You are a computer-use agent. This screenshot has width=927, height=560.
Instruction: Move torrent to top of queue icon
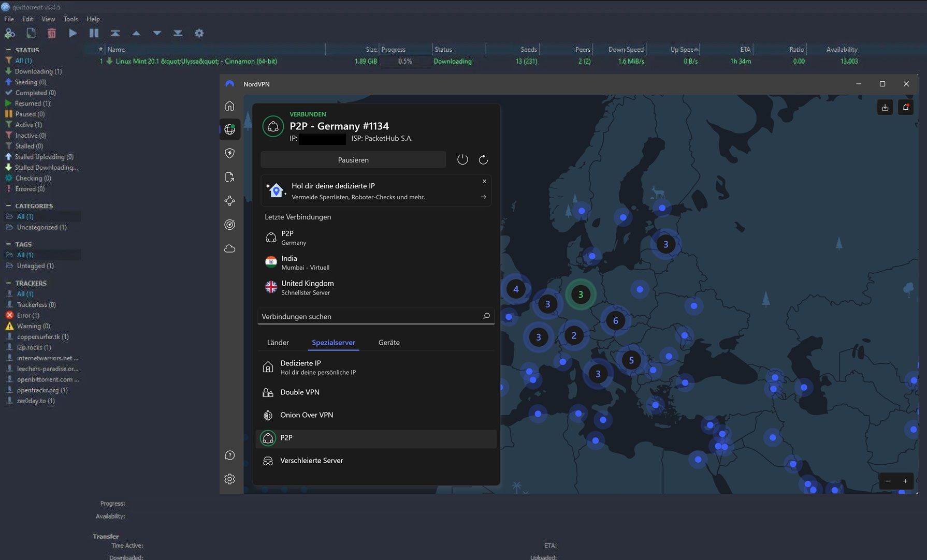[x=115, y=33]
